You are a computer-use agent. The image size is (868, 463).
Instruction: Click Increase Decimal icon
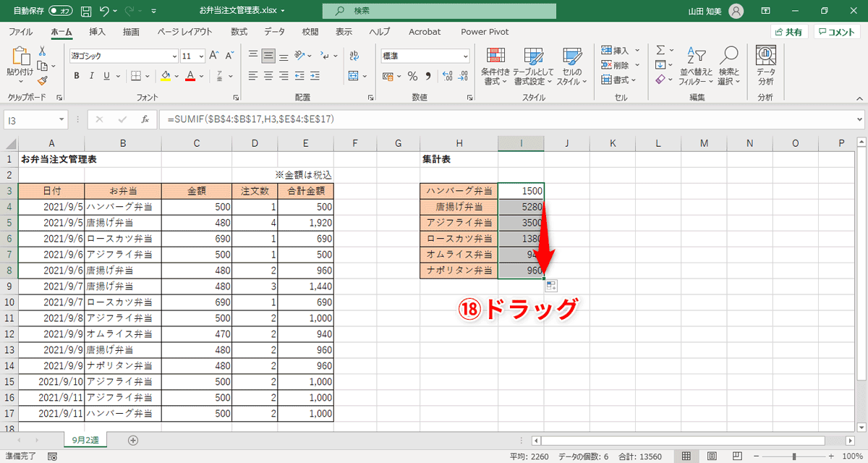coord(446,76)
